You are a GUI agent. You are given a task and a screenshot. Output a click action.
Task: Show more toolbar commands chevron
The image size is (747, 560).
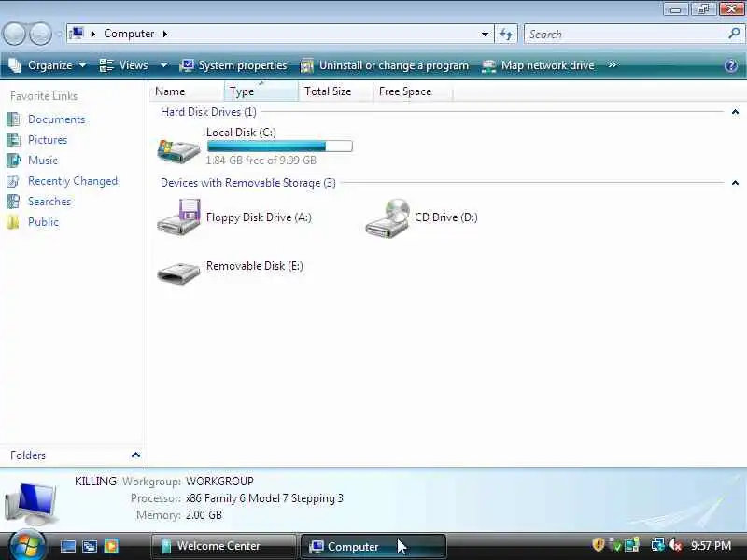[613, 64]
